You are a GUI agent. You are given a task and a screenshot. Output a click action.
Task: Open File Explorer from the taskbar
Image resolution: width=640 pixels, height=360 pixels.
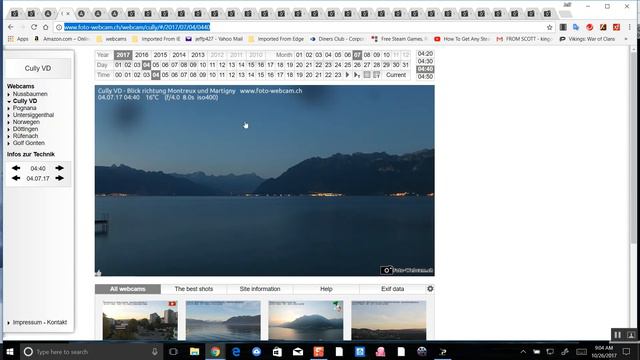coord(195,351)
